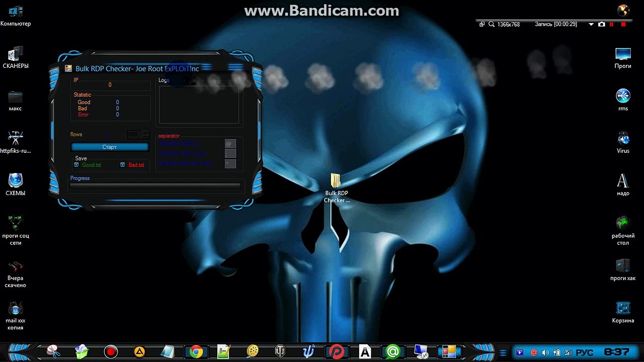Select the СКАНЕРЫ desktop icon
The width and height of the screenshot is (644, 362).
(16, 57)
